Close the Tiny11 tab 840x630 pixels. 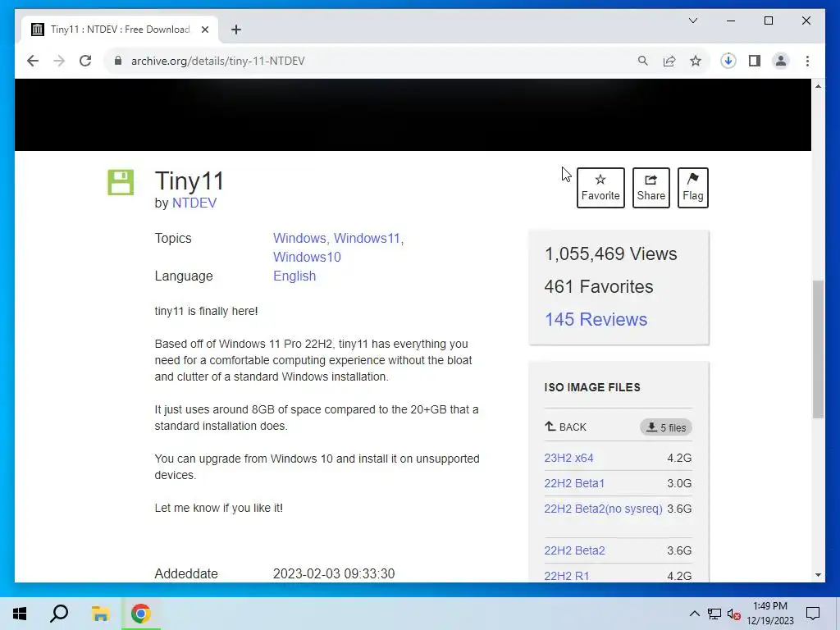(204, 30)
